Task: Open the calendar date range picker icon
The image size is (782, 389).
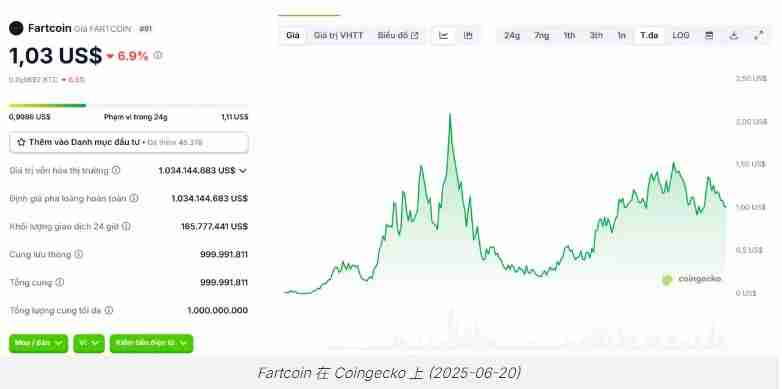Action: (709, 35)
